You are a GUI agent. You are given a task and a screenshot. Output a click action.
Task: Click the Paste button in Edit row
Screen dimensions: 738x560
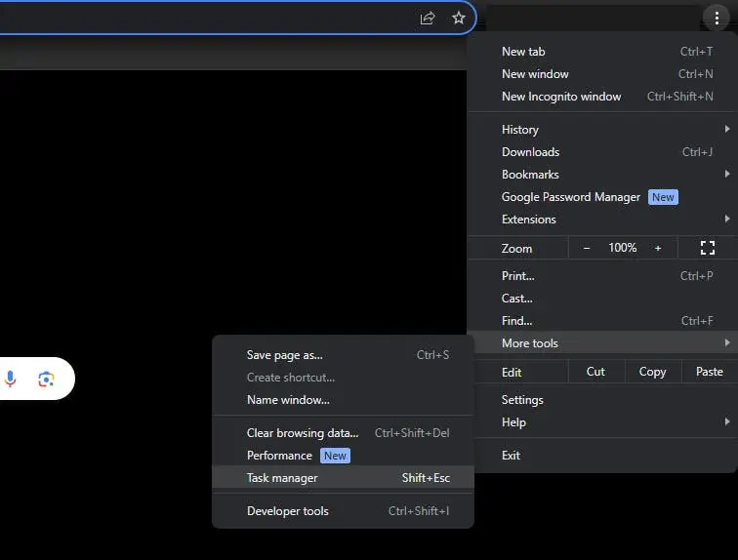(710, 372)
